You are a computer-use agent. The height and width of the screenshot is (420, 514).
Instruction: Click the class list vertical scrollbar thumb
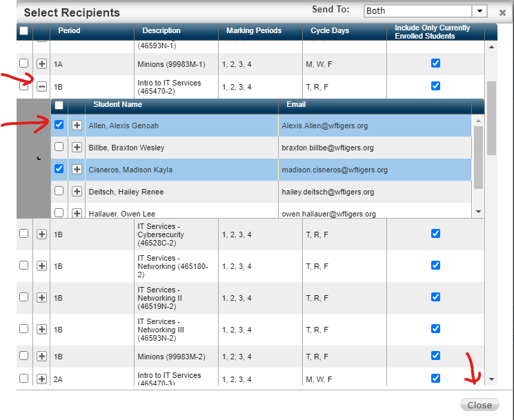491,118
